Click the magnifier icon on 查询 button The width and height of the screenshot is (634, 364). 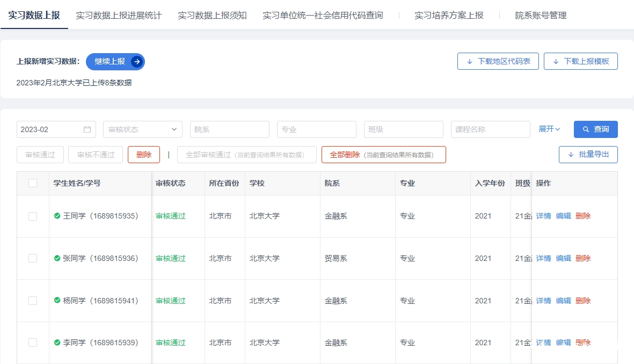point(586,129)
